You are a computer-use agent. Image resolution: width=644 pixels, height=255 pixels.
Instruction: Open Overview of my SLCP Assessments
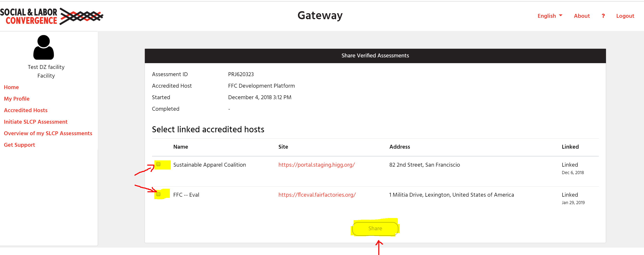48,133
